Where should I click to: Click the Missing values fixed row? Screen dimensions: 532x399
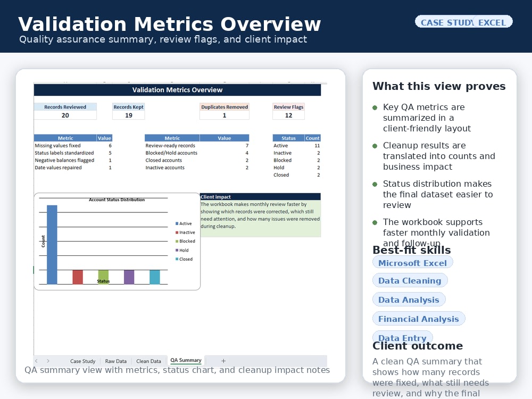(73, 146)
